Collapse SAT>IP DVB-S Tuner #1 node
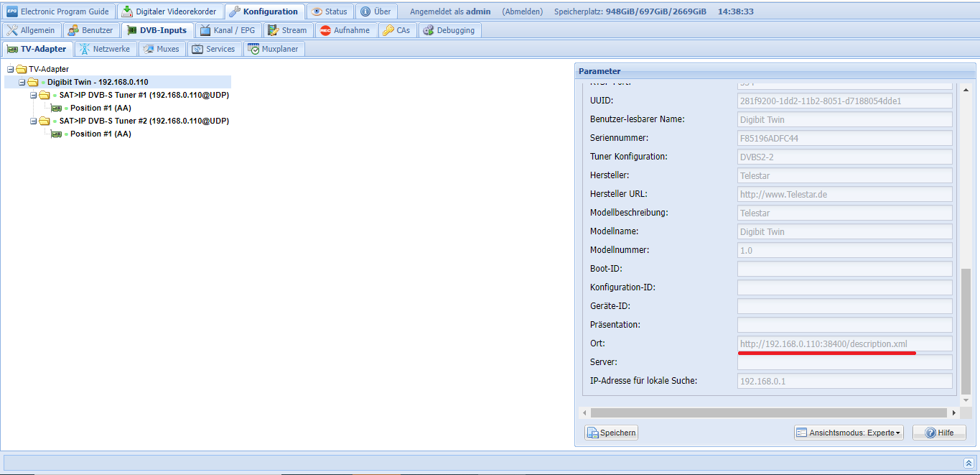The width and height of the screenshot is (980, 475). coord(34,95)
